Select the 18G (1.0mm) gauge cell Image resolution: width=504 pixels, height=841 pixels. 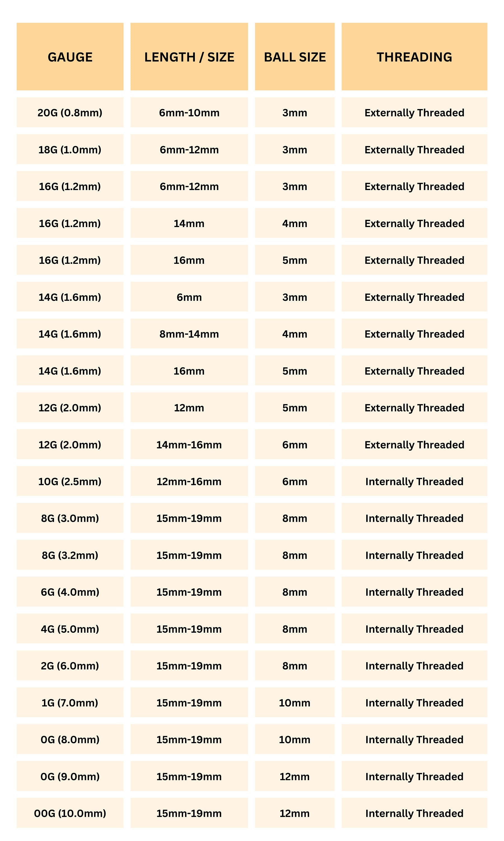[70, 150]
